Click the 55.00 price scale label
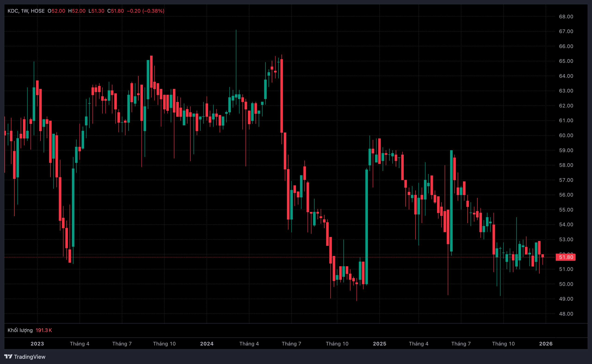This screenshot has width=592, height=364. [566, 210]
